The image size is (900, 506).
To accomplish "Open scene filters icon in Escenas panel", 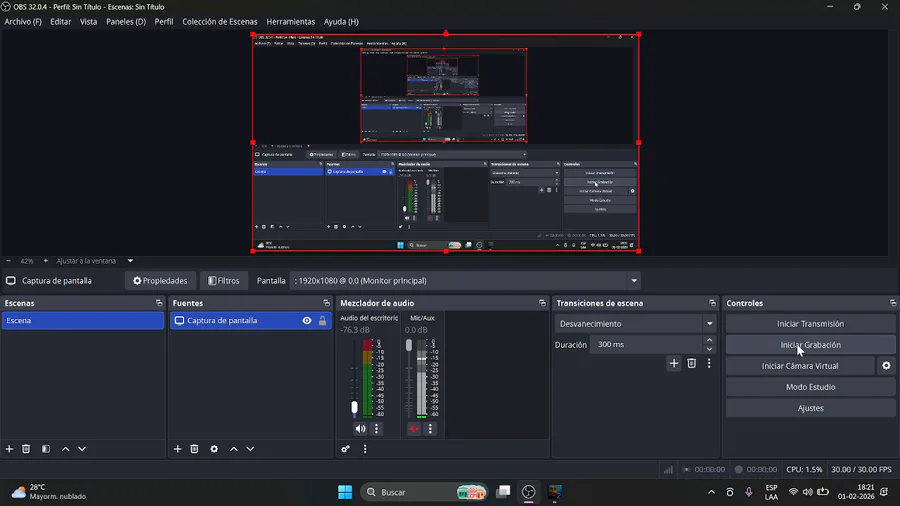I will point(46,449).
